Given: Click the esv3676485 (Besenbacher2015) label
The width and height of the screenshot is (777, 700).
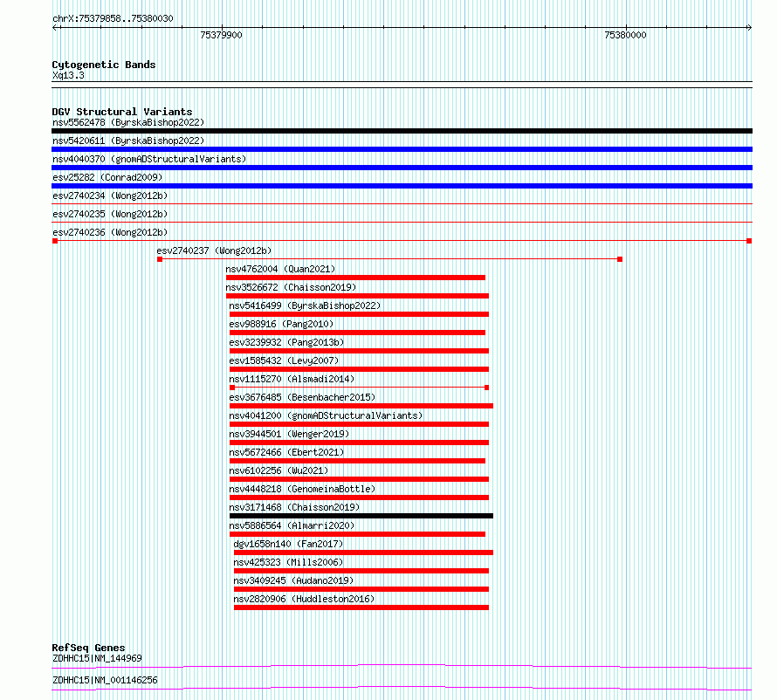Looking at the screenshot, I should click(302, 397).
